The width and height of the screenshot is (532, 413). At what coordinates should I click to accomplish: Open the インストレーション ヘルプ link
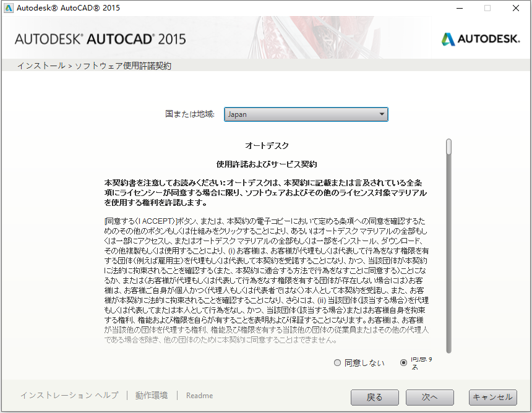[x=69, y=395]
